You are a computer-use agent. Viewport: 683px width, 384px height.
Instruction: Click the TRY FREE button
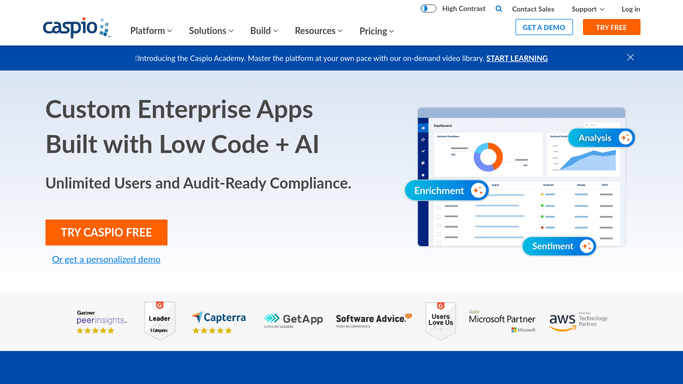612,27
